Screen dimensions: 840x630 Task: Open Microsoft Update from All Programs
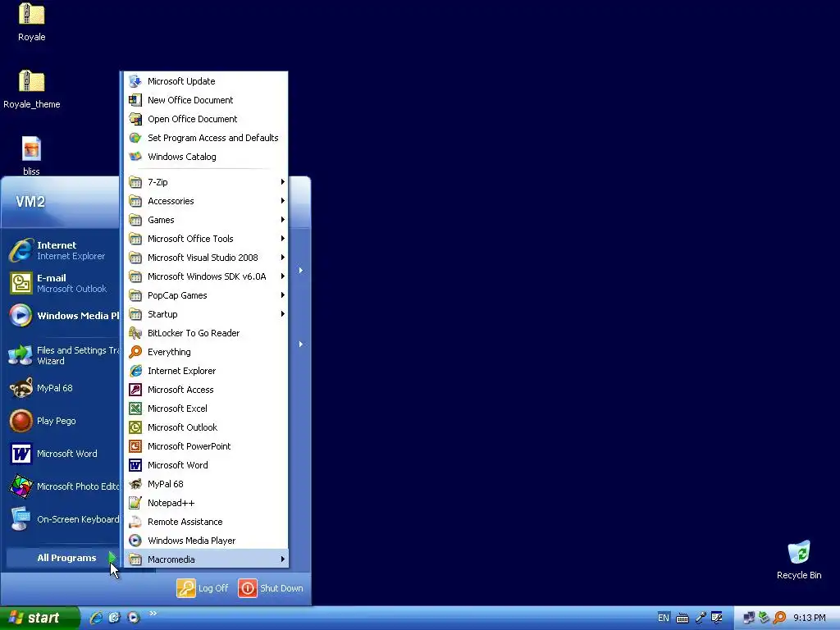click(206, 81)
